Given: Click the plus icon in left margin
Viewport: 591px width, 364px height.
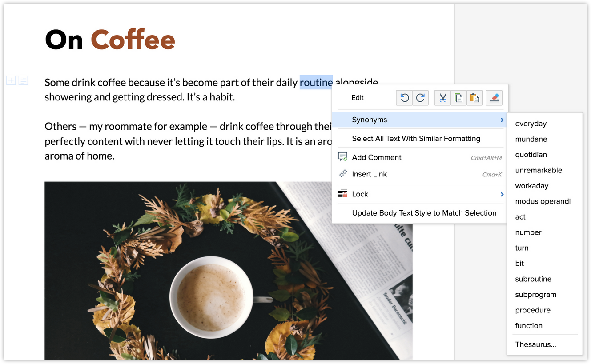Looking at the screenshot, I should [x=11, y=80].
